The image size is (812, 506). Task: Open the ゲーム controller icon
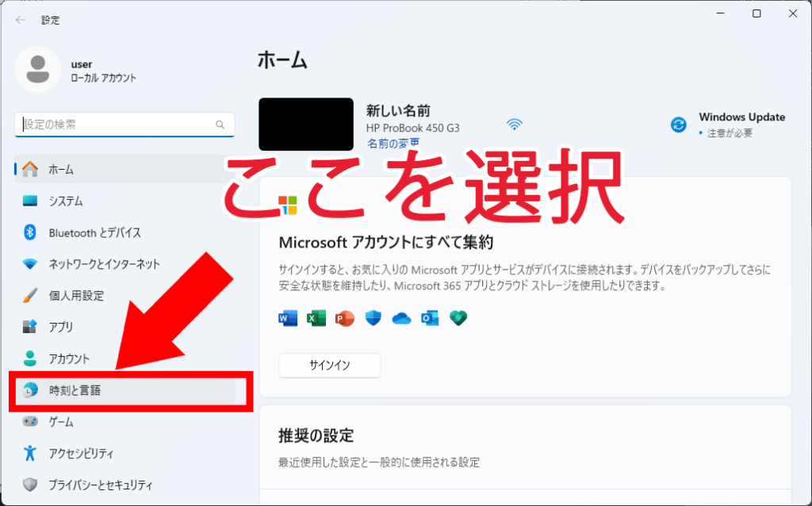(x=30, y=422)
